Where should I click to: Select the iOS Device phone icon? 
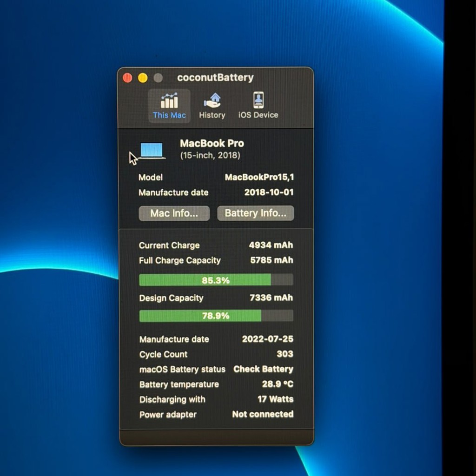pyautogui.click(x=258, y=100)
